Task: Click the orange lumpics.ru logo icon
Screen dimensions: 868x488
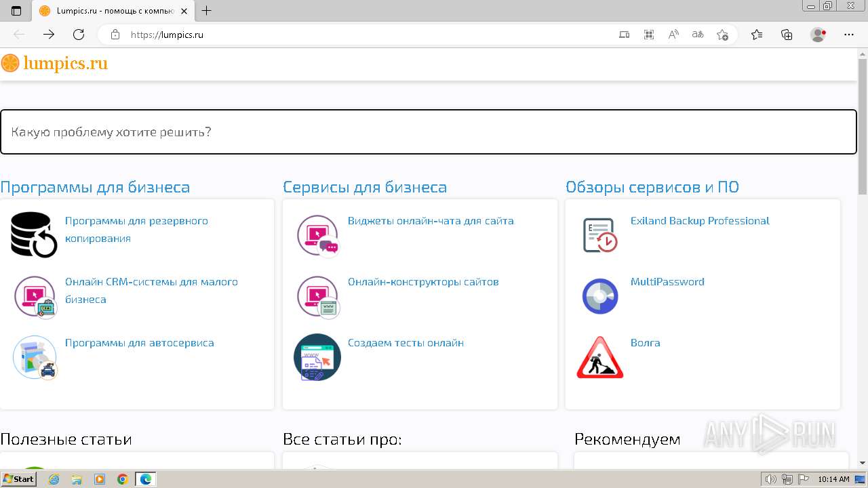Action: tap(10, 64)
